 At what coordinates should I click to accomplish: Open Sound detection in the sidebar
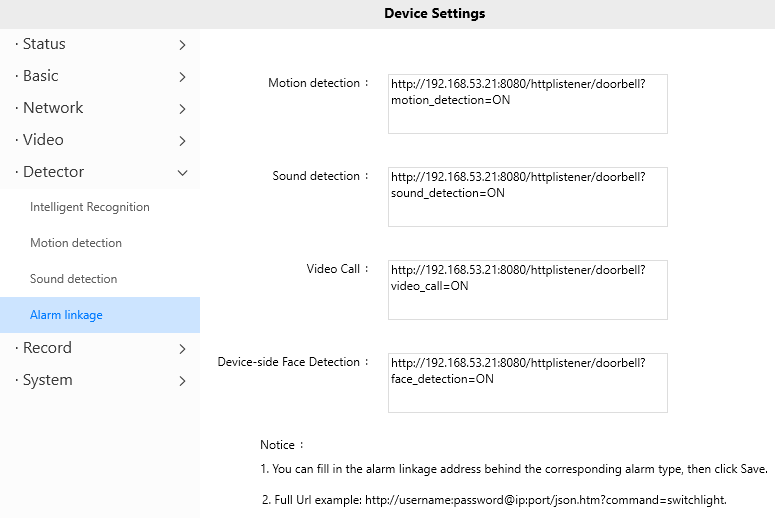tap(74, 279)
